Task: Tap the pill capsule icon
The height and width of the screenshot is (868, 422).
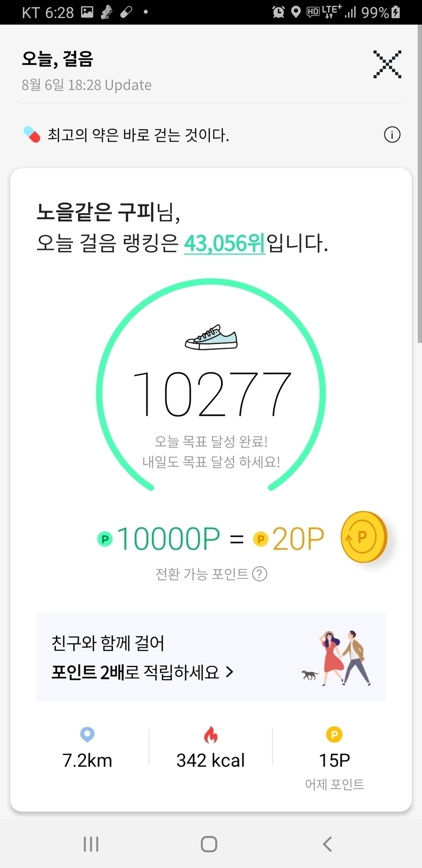Action: pos(32,135)
